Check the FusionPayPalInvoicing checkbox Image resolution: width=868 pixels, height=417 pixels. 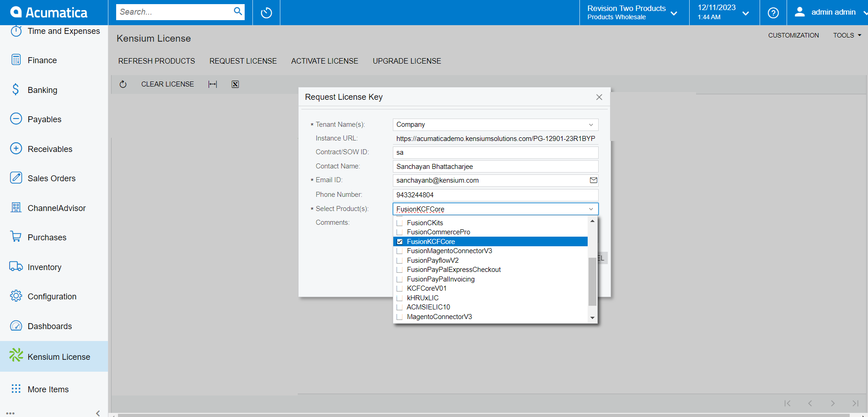pos(400,279)
